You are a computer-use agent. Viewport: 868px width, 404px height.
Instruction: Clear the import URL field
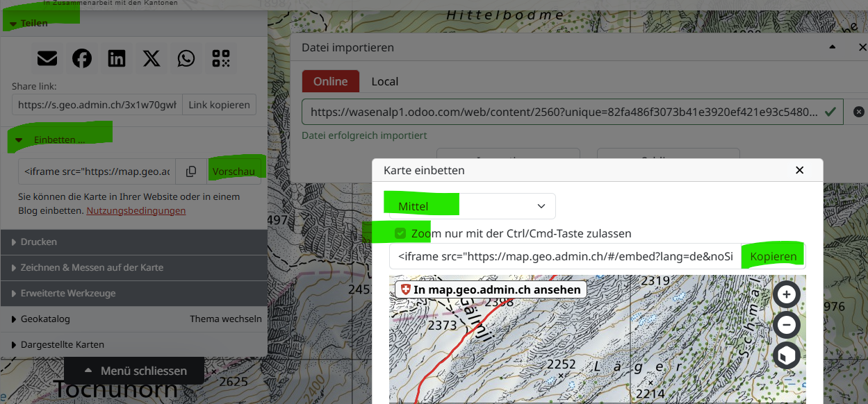coord(859,111)
